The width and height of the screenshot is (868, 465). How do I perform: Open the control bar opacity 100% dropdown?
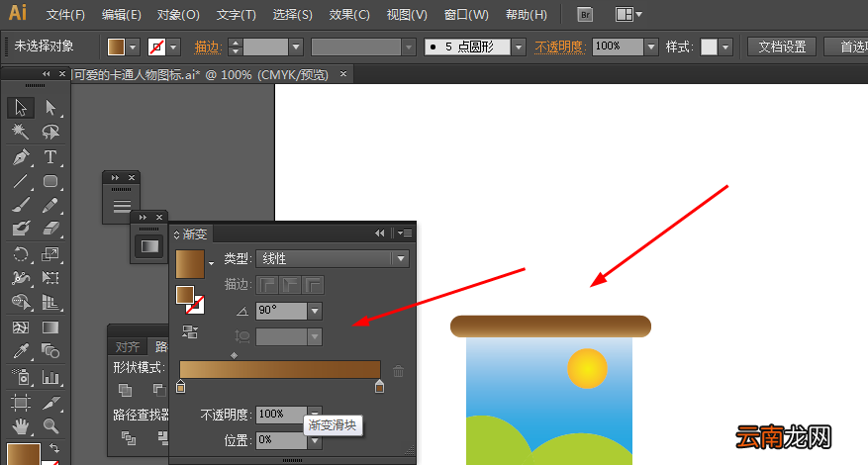651,47
